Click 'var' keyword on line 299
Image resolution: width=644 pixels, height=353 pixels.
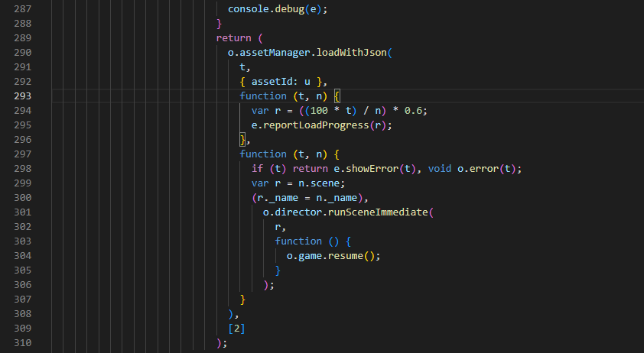tap(260, 183)
